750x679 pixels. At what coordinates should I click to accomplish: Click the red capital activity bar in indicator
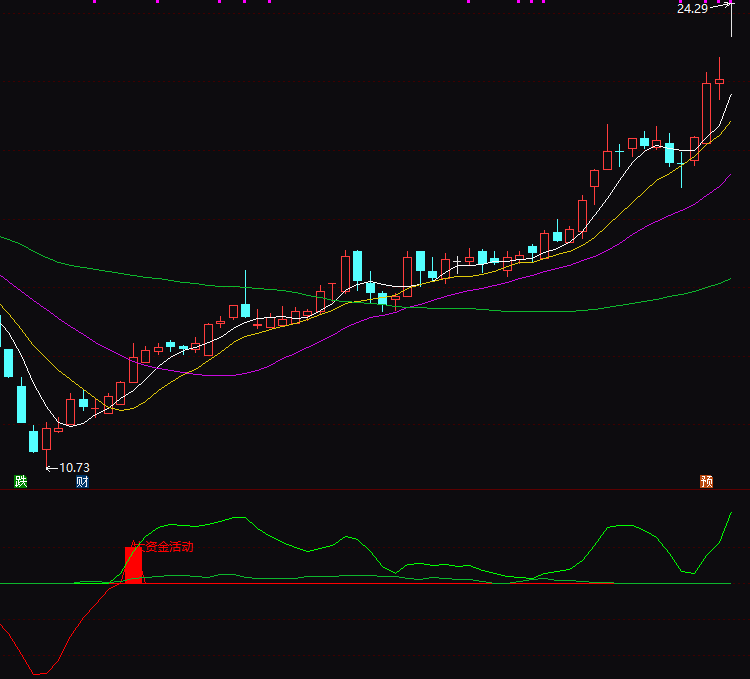click(133, 565)
